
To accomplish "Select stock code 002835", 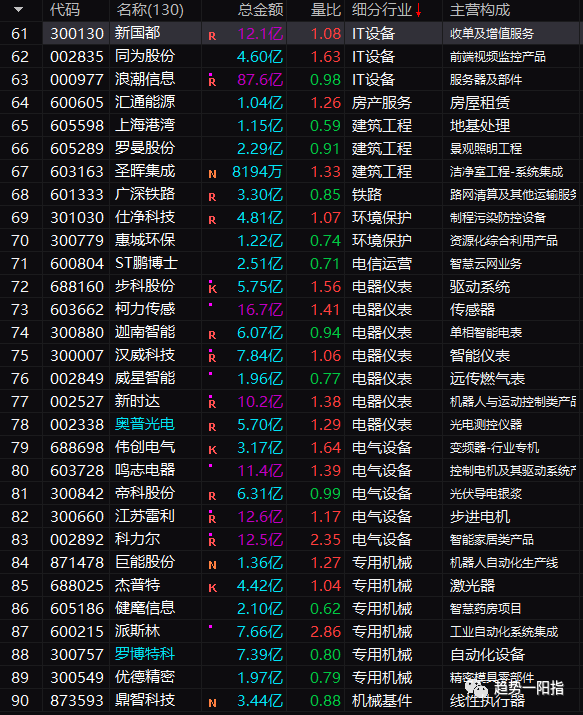I will [77, 57].
